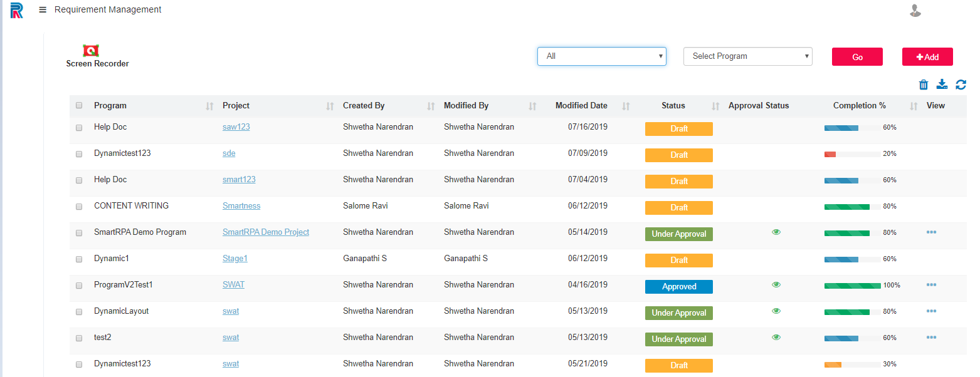This screenshot has width=980, height=377.
Task: View approval status for test2
Action: (776, 337)
